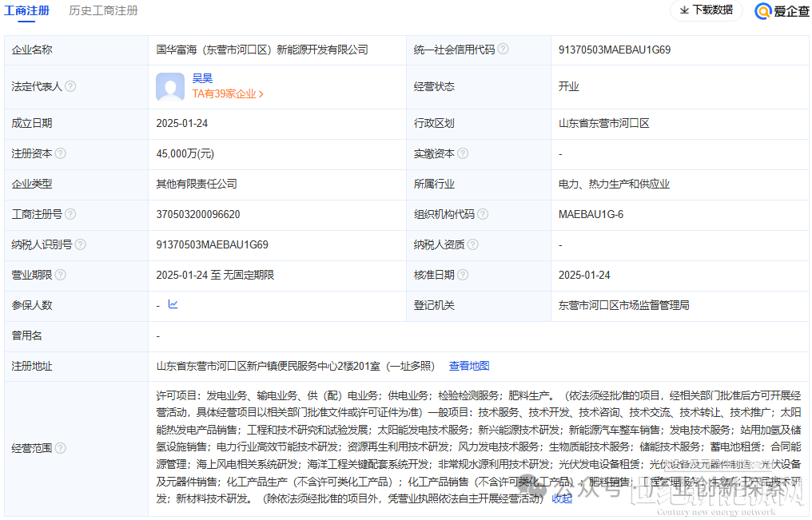Screen dimensions: 812x520
Task: Open the 参保人数 trend chart icon
Action: pos(173,305)
